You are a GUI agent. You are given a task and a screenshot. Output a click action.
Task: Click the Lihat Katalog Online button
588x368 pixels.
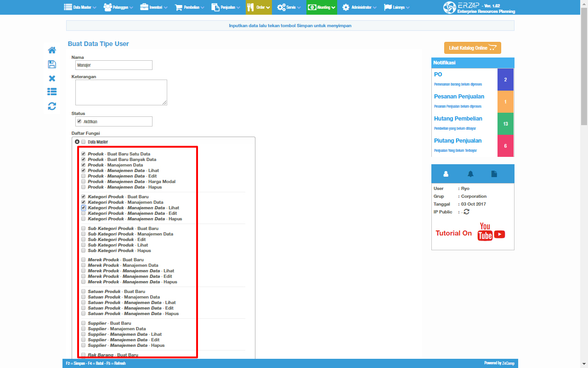pos(472,48)
